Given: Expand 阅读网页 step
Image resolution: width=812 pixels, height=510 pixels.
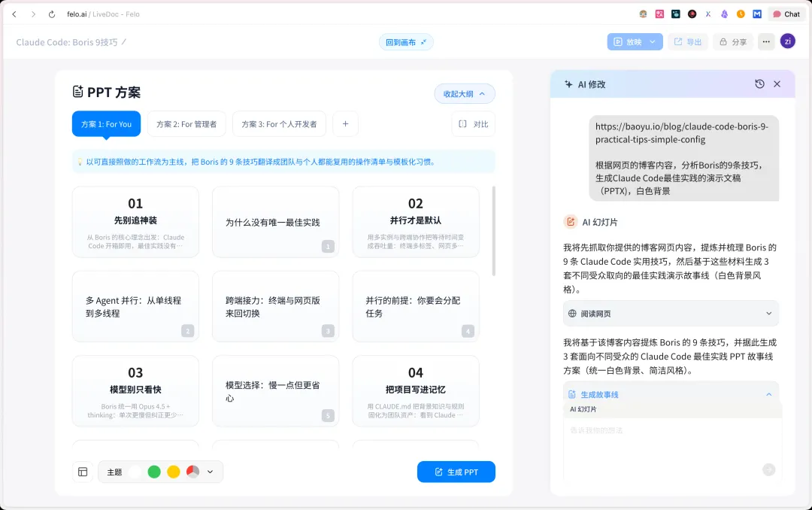Looking at the screenshot, I should tap(671, 314).
